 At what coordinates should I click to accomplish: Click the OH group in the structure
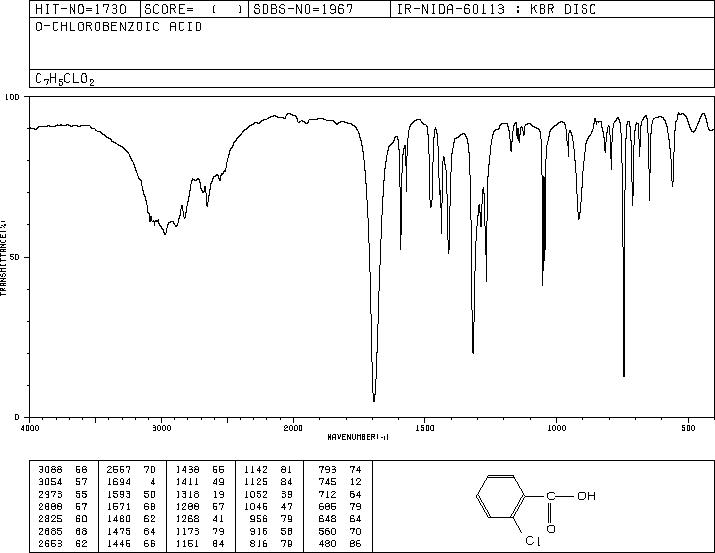[x=586, y=496]
